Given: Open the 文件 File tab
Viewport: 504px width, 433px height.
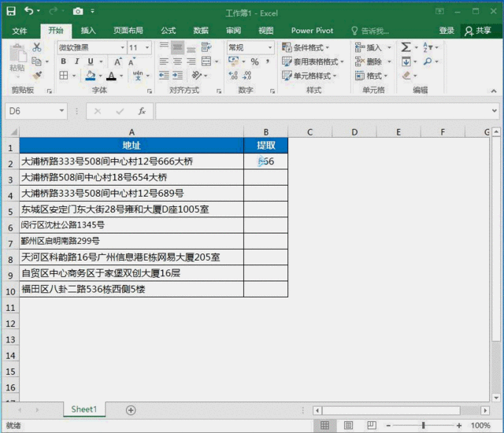Looking at the screenshot, I should [20, 31].
